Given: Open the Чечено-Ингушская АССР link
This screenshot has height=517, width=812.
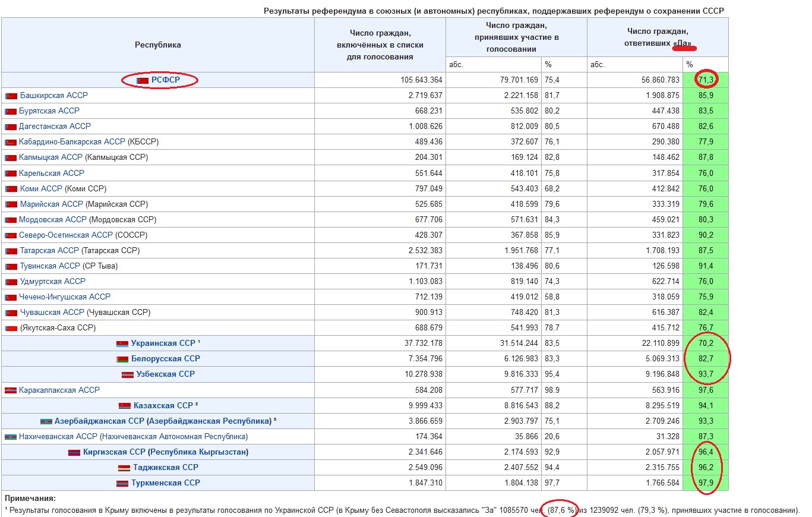Looking at the screenshot, I should coord(65,297).
